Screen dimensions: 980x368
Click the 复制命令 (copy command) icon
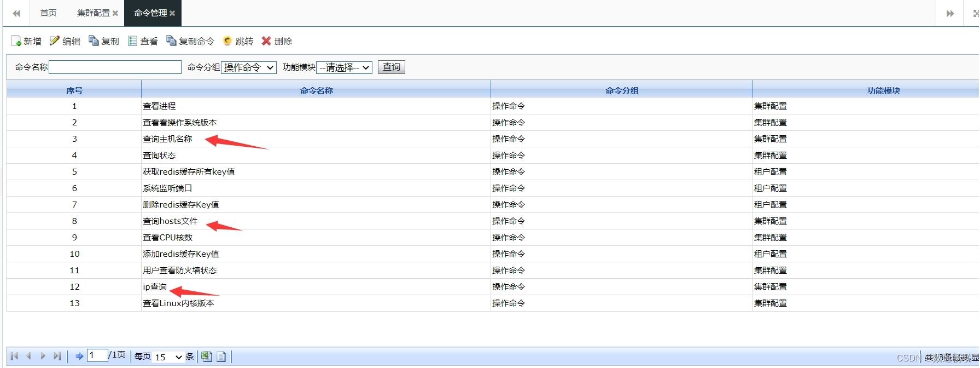pyautogui.click(x=171, y=41)
